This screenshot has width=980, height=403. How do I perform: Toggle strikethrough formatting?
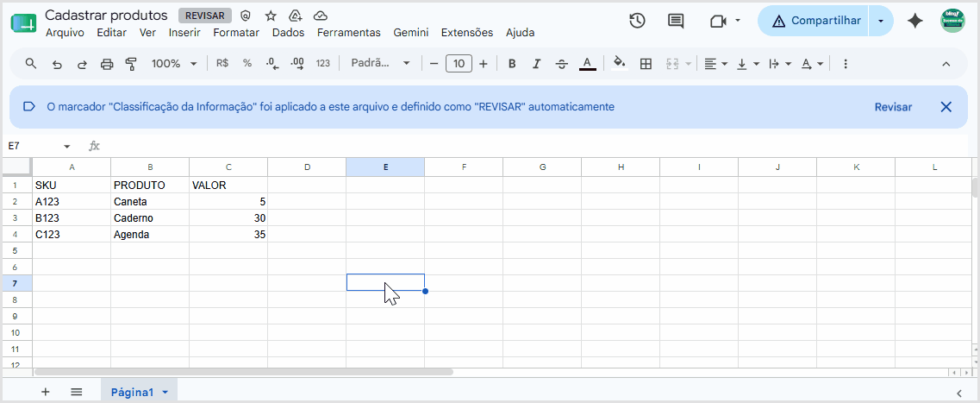click(x=561, y=63)
